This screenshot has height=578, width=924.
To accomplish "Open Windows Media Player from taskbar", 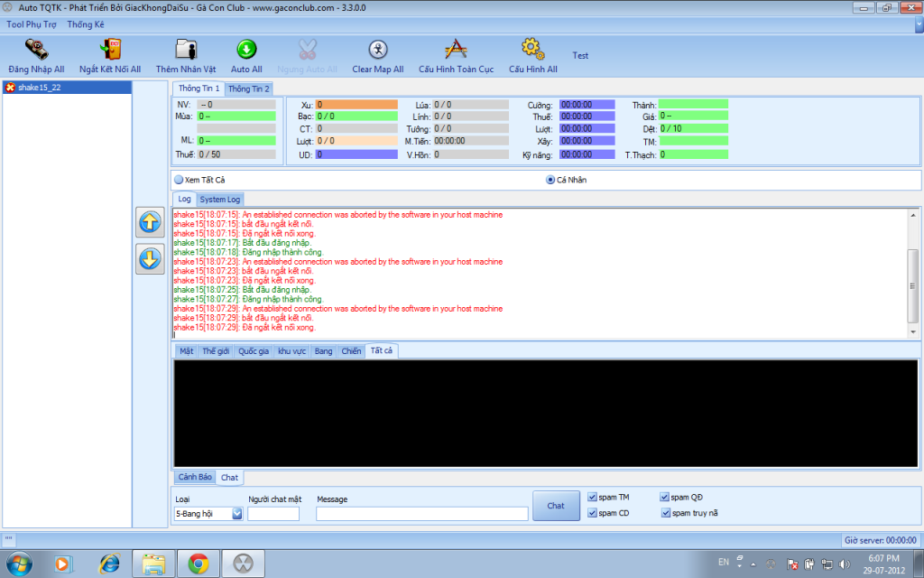I will pos(62,564).
